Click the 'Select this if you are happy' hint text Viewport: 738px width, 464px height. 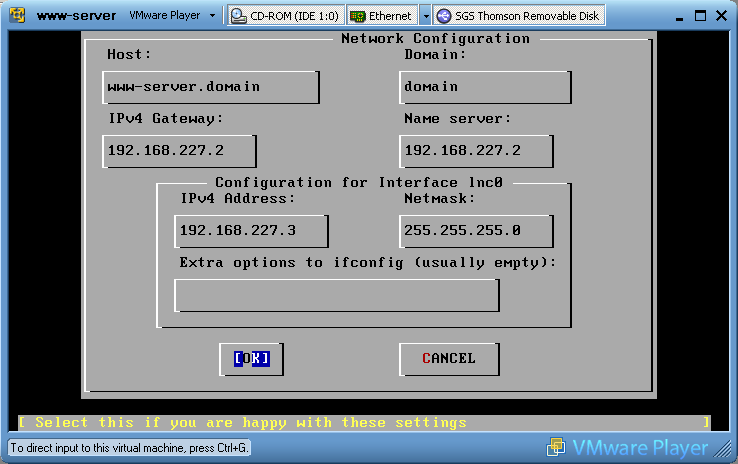tap(251, 423)
